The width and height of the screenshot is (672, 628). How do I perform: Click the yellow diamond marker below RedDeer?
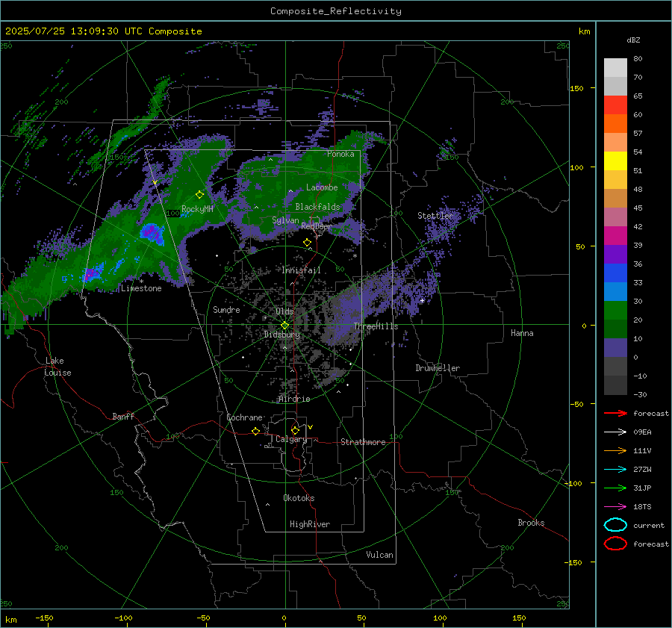click(x=308, y=243)
